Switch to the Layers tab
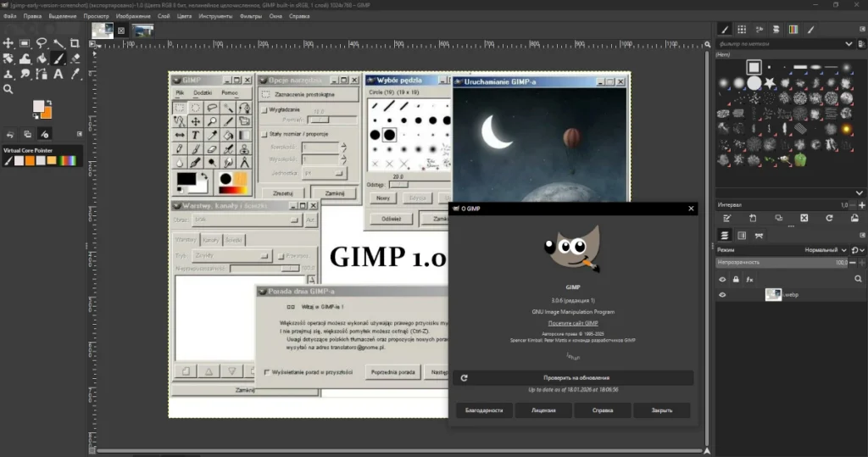The height and width of the screenshot is (457, 868). [x=724, y=236]
